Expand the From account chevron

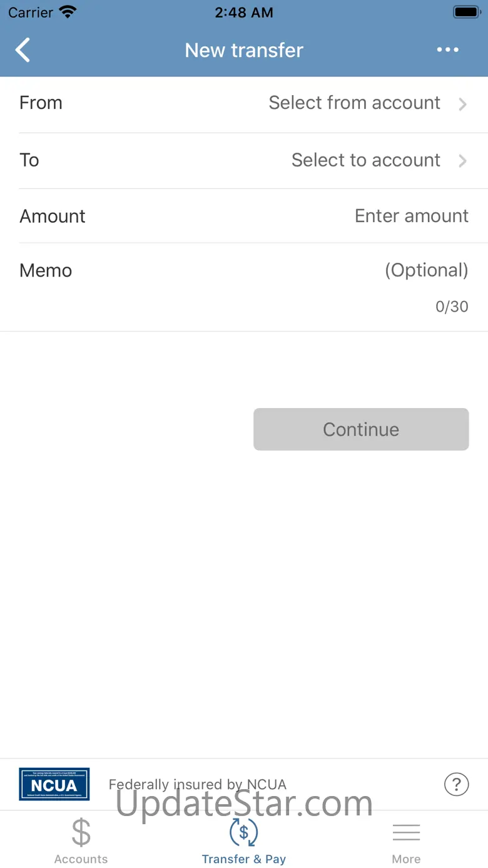463,104
